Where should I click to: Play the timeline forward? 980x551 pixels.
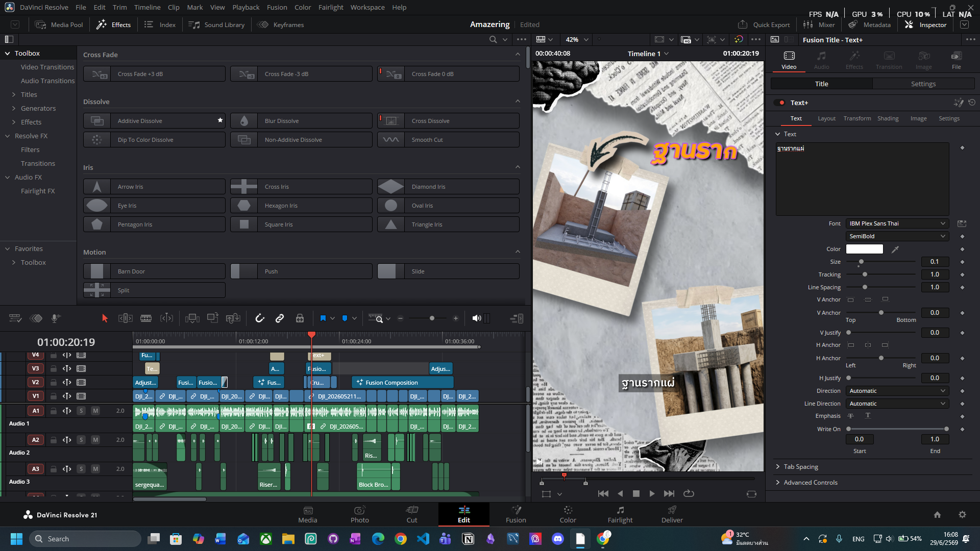point(652,493)
